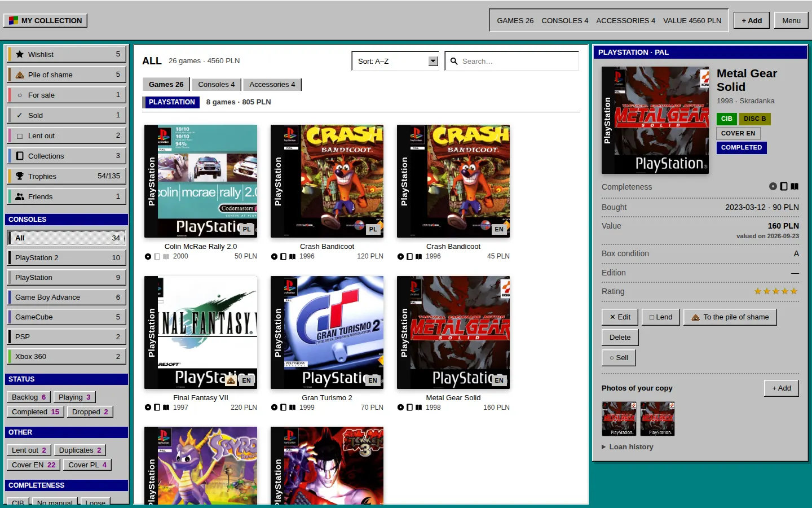Click the olive DISC B tag

[x=754, y=119]
